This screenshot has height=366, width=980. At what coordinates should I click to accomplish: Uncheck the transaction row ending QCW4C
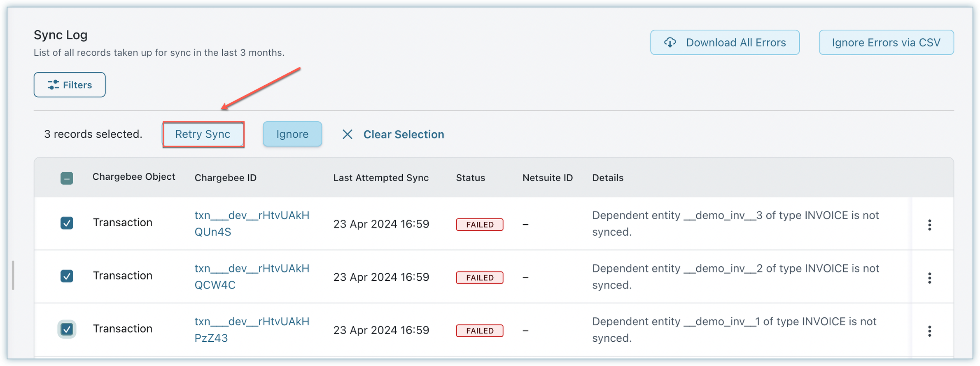[x=67, y=276]
